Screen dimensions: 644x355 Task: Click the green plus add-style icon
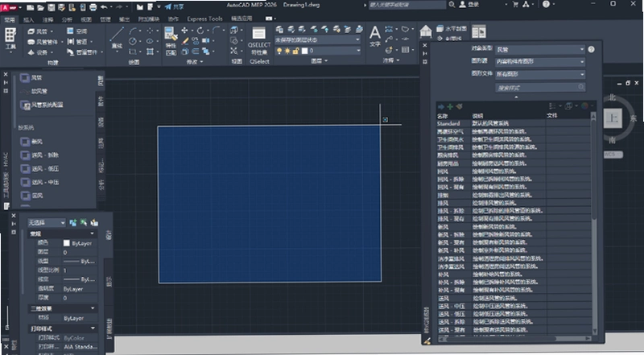[x=450, y=106]
